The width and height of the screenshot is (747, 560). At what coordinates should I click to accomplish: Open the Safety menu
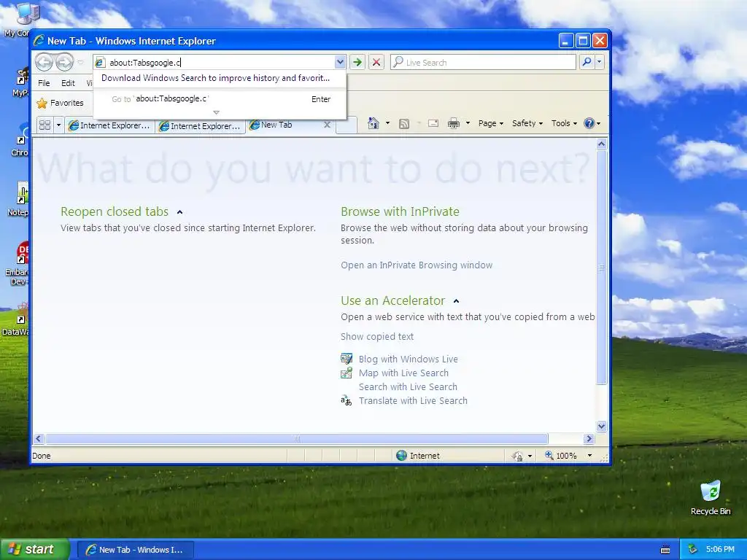(x=527, y=123)
